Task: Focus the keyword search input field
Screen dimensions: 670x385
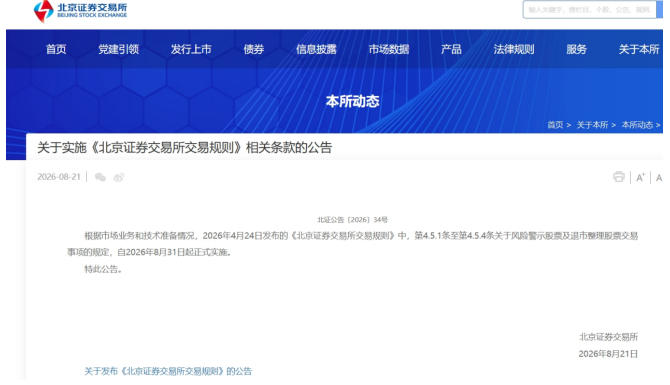Action: tap(589, 9)
